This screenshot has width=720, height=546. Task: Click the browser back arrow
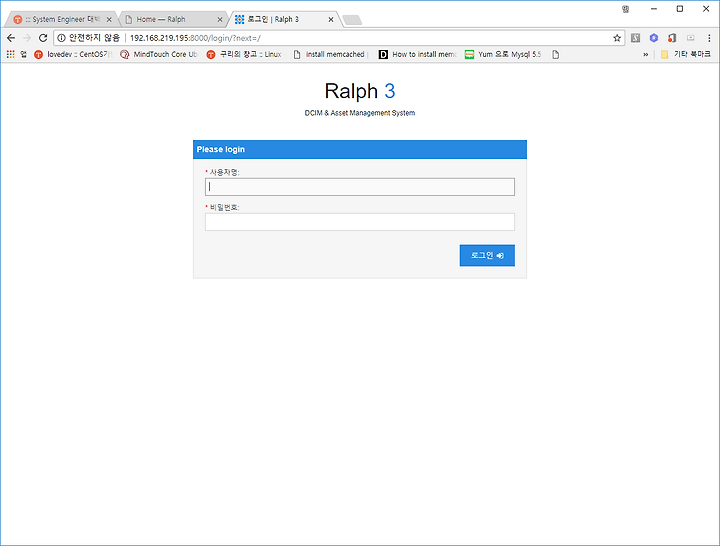11,38
